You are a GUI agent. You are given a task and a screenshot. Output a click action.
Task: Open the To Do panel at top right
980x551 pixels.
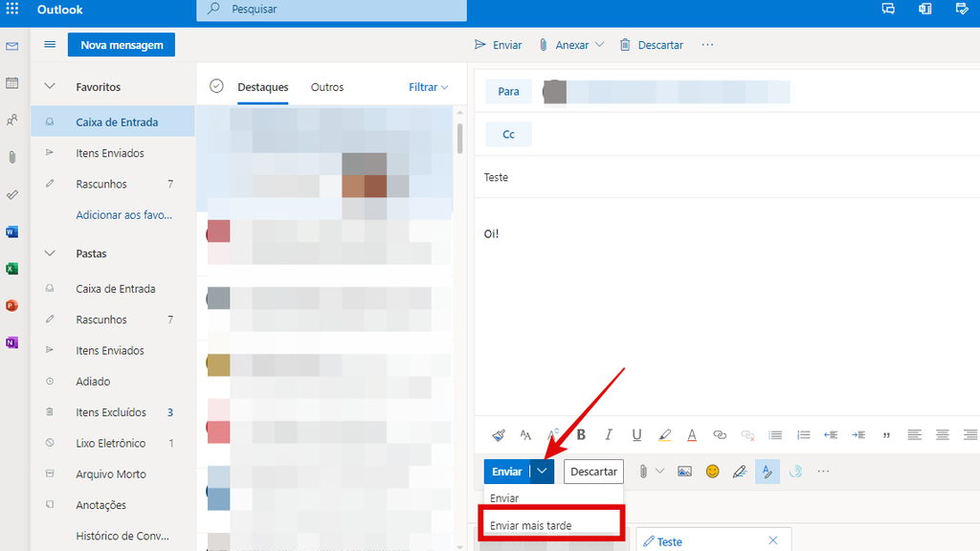[962, 9]
